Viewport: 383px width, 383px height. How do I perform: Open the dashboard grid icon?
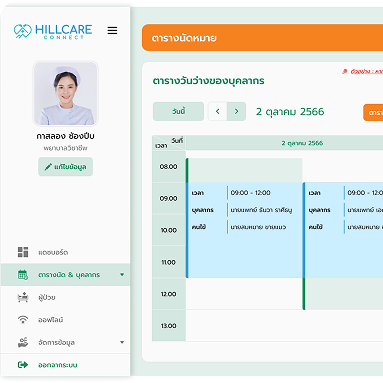coord(23,252)
